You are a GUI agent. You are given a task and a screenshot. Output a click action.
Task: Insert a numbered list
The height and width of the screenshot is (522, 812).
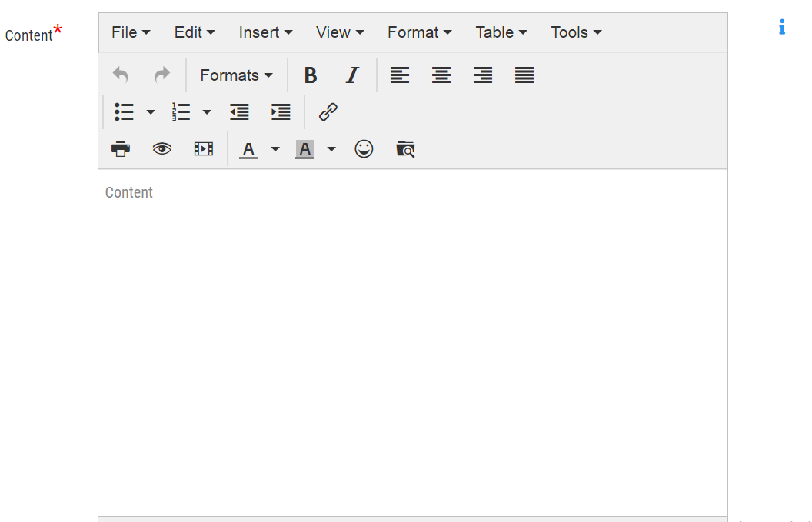(181, 112)
